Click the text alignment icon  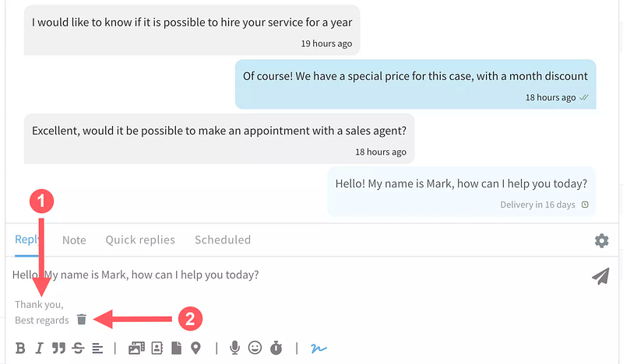click(97, 348)
